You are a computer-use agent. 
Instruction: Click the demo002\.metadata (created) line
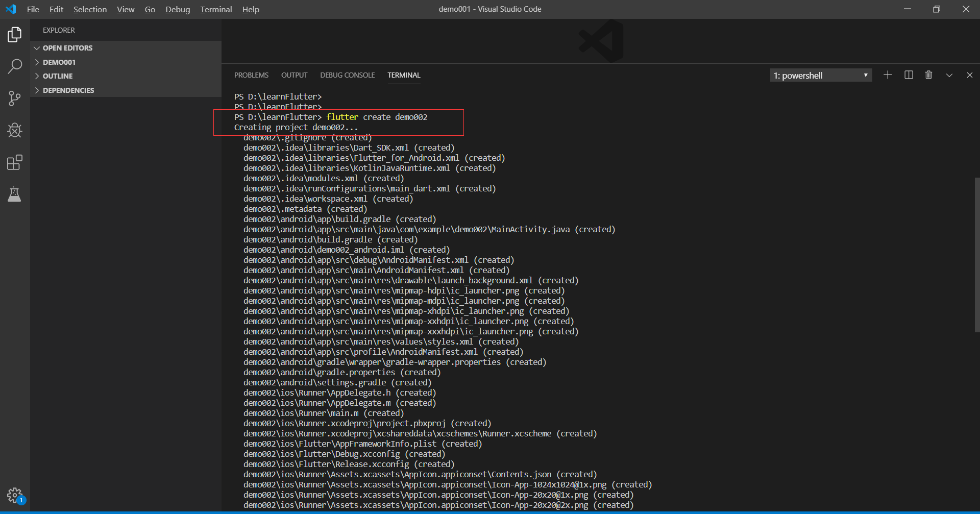[305, 209]
